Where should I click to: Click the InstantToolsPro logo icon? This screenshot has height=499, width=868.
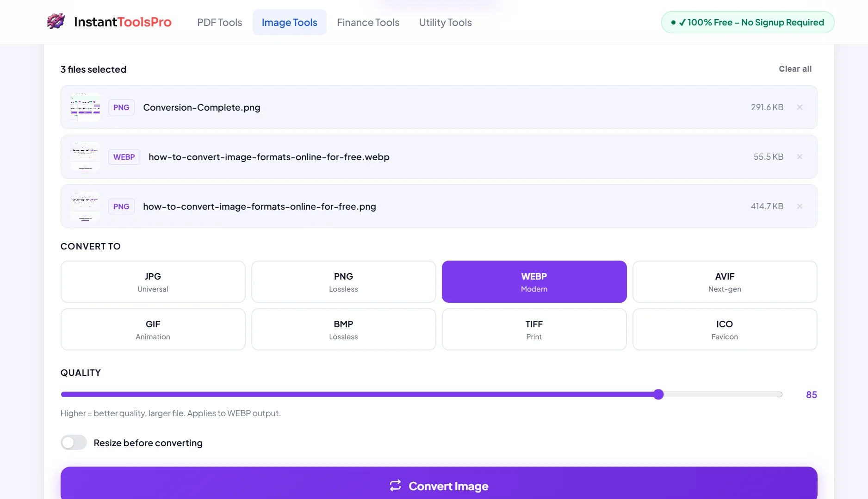click(56, 21)
